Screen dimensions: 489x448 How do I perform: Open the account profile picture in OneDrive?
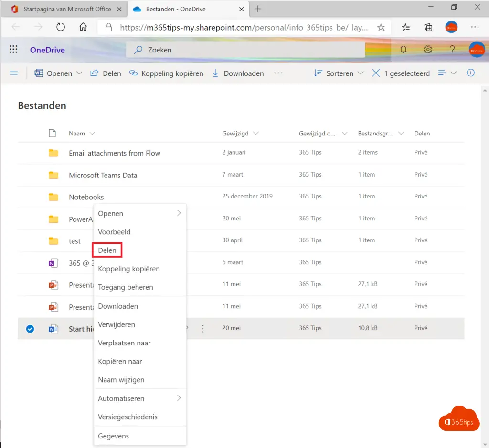coord(477,50)
